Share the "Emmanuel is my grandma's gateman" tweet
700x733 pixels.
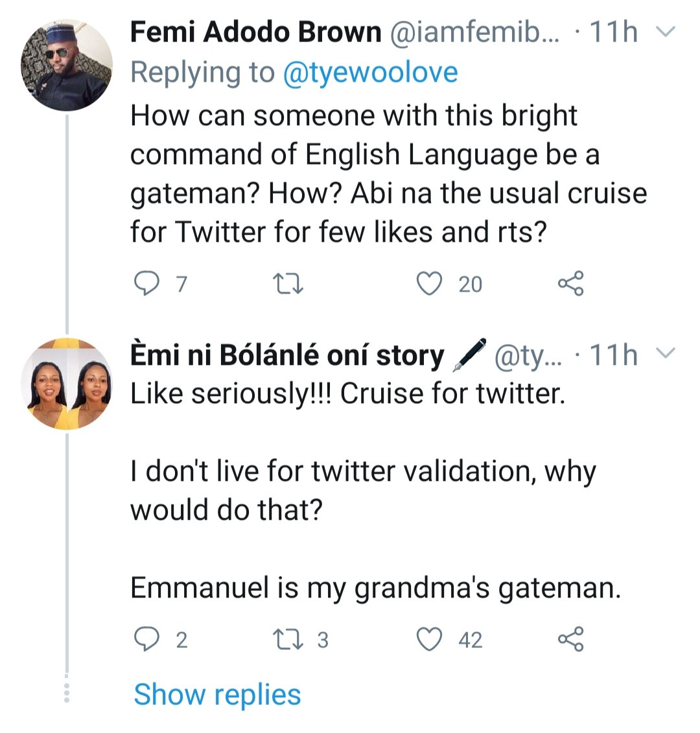pos(570,640)
